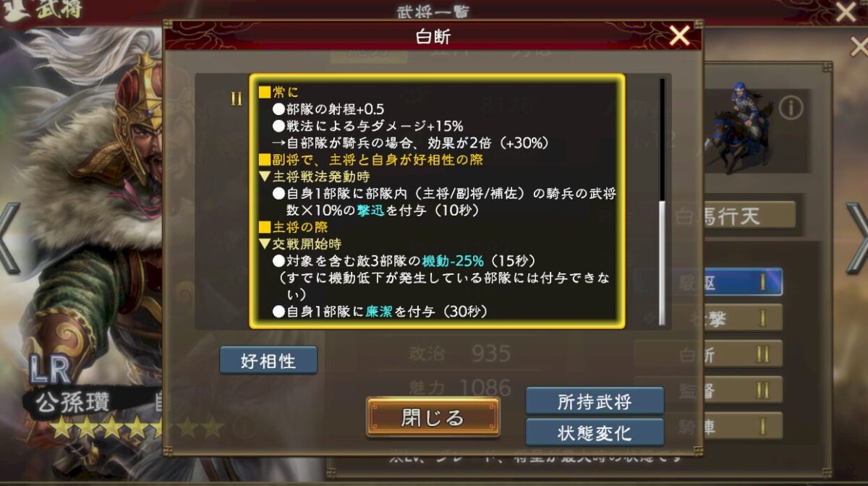868x486 pixels.
Task: Select the 監督 skill entry
Action: tap(709, 390)
